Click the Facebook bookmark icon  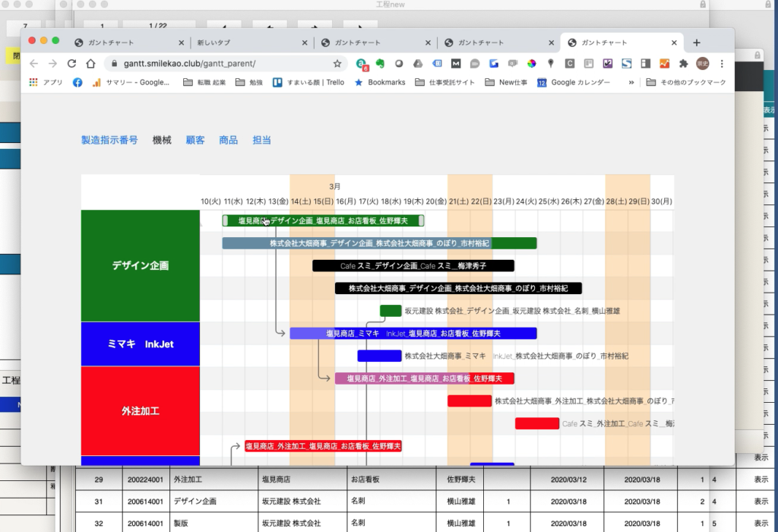coord(77,81)
